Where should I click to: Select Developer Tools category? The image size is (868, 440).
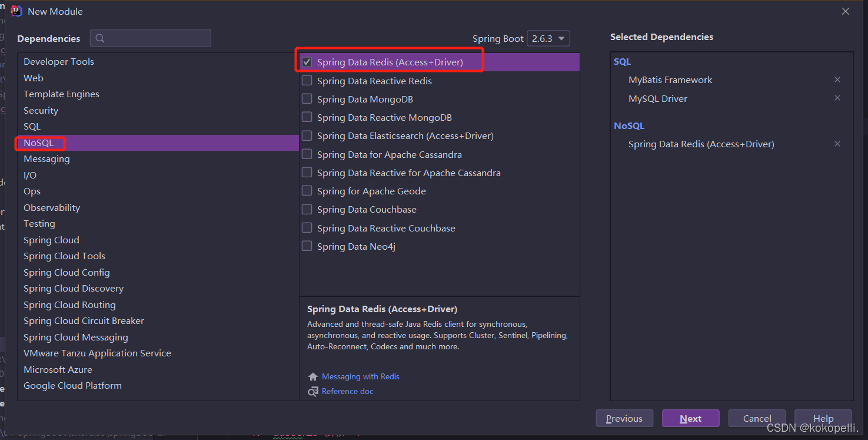(x=158, y=62)
